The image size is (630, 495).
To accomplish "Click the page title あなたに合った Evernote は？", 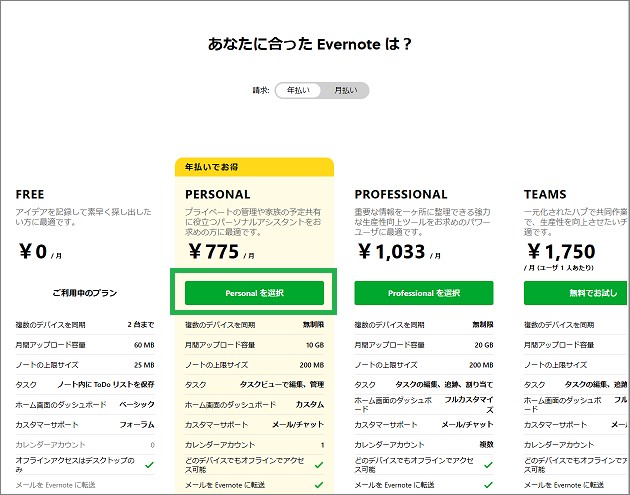I will click(310, 44).
